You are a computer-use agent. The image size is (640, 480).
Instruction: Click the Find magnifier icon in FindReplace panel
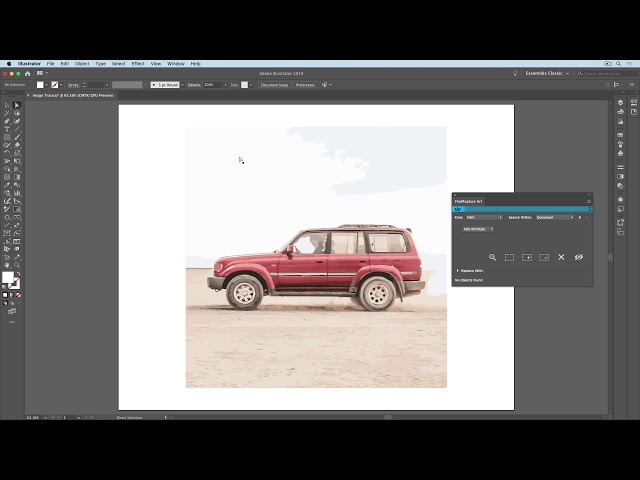[492, 257]
